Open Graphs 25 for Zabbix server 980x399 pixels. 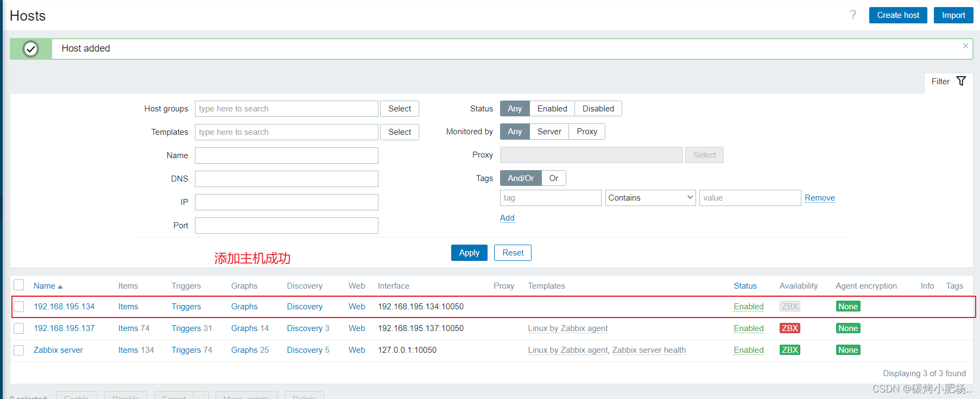244,350
